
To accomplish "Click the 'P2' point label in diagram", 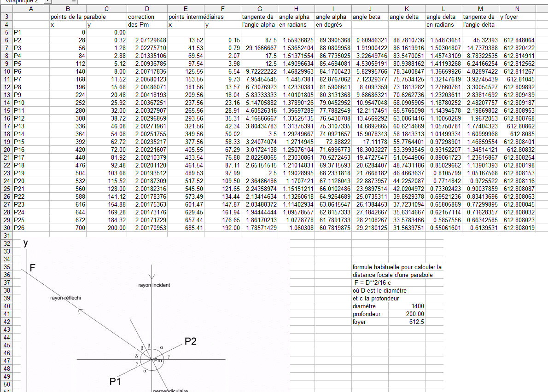I will (x=191, y=341).
